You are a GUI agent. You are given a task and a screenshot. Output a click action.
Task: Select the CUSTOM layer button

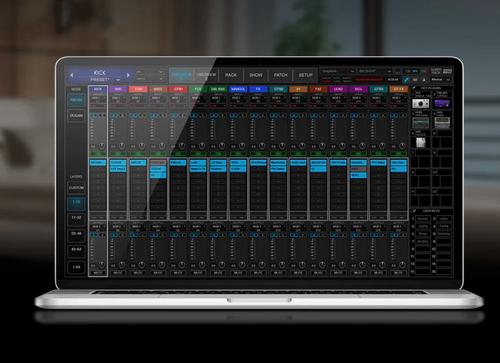click(76, 188)
